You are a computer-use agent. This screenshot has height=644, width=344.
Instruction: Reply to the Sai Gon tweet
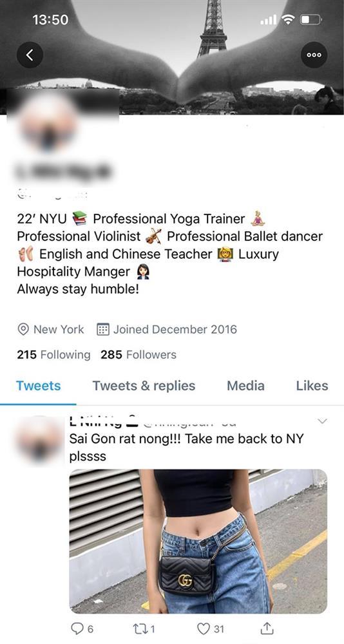(82, 629)
